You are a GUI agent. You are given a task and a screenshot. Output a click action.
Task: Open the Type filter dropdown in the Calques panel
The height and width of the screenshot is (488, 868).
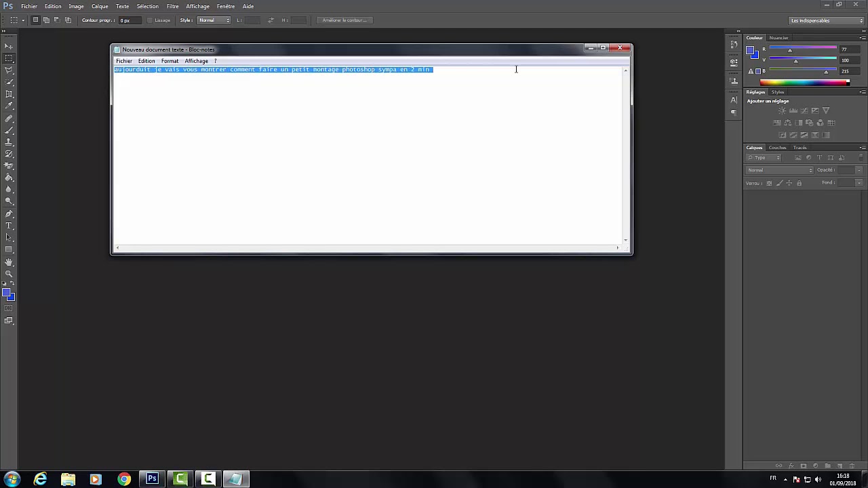[x=764, y=157]
